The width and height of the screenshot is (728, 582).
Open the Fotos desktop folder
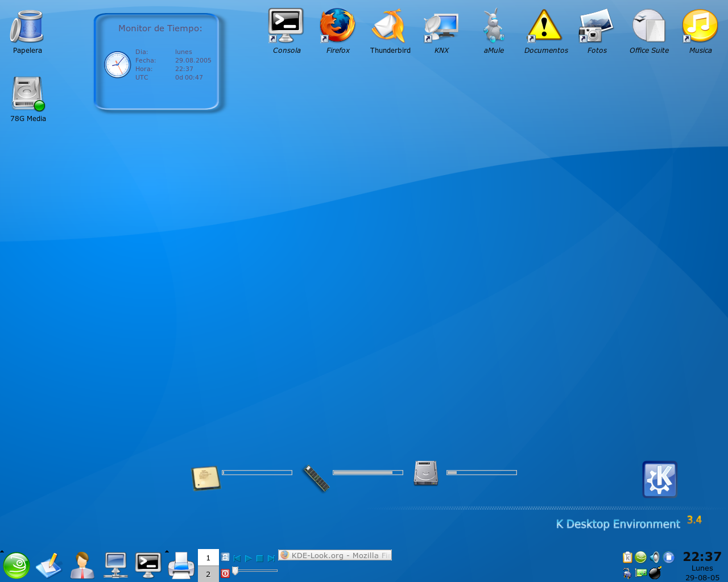click(x=596, y=26)
